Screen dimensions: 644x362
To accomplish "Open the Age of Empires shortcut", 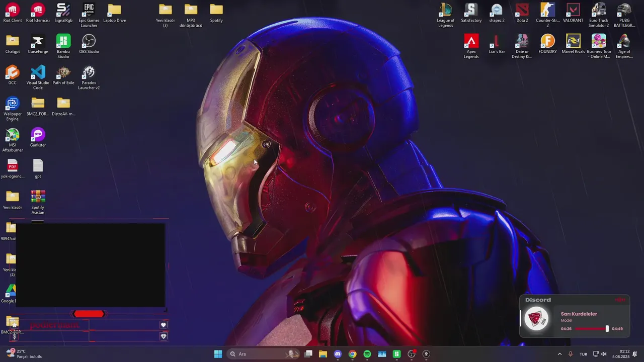I will [624, 46].
